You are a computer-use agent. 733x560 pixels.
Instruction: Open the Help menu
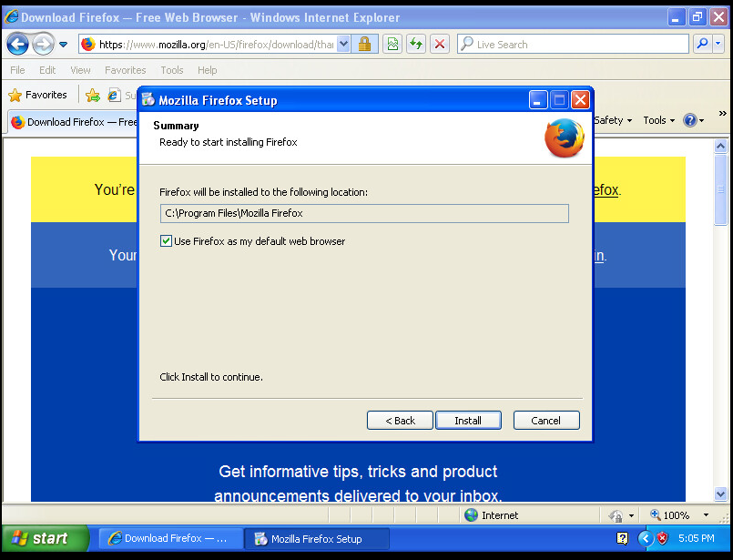click(x=207, y=70)
